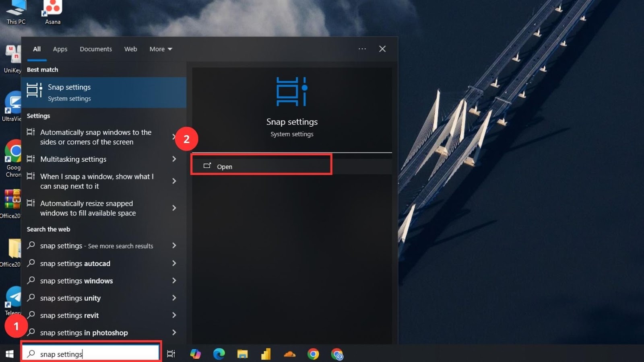This screenshot has width=644, height=362.
Task: Switch to the Documents search tab
Action: (96, 49)
